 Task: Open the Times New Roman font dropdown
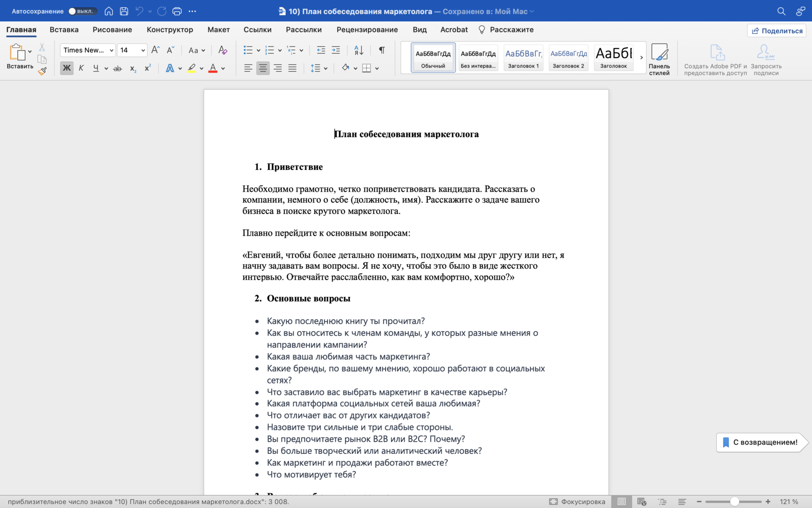(112, 50)
